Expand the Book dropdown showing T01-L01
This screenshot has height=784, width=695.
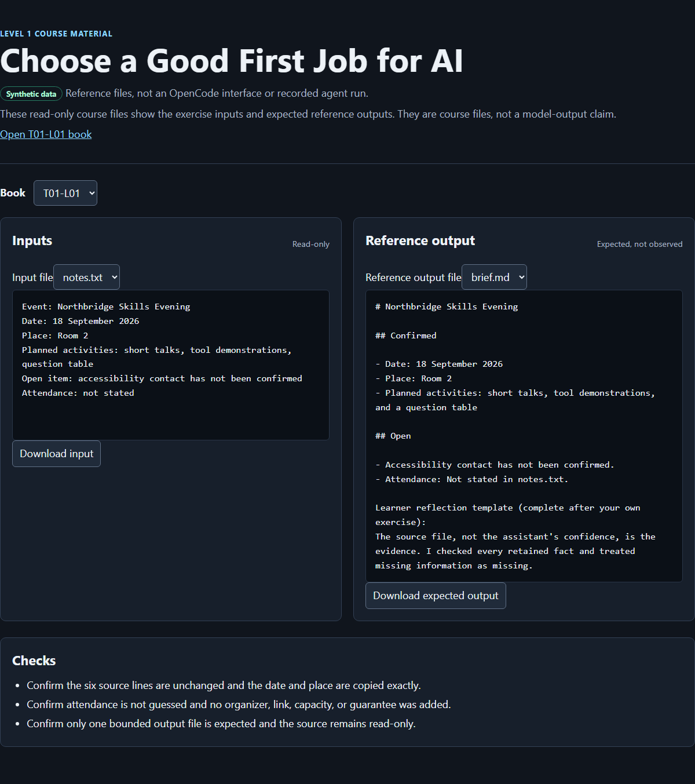(x=65, y=193)
